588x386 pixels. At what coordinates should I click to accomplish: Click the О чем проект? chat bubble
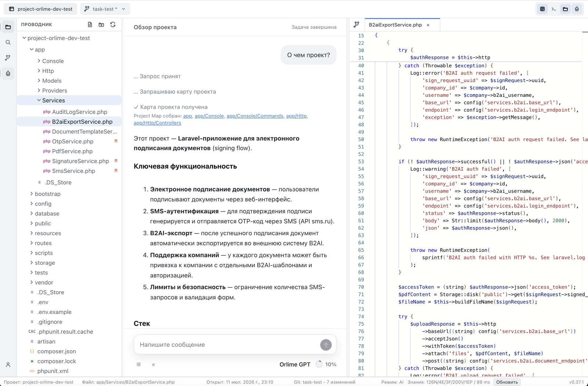[x=308, y=55]
